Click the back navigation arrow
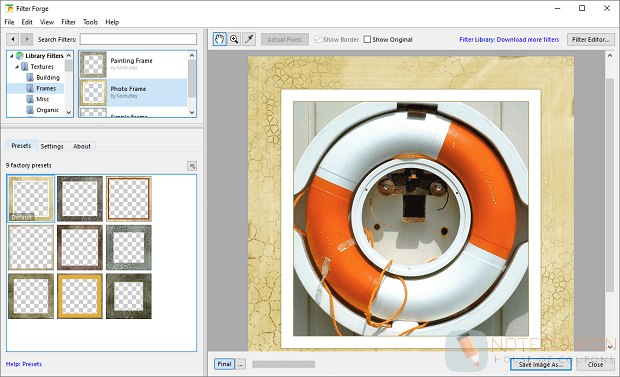620x377 pixels. point(13,39)
